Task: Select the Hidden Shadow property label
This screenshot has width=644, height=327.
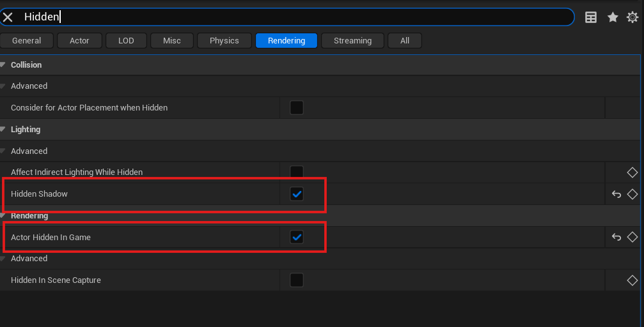Action: click(x=39, y=194)
